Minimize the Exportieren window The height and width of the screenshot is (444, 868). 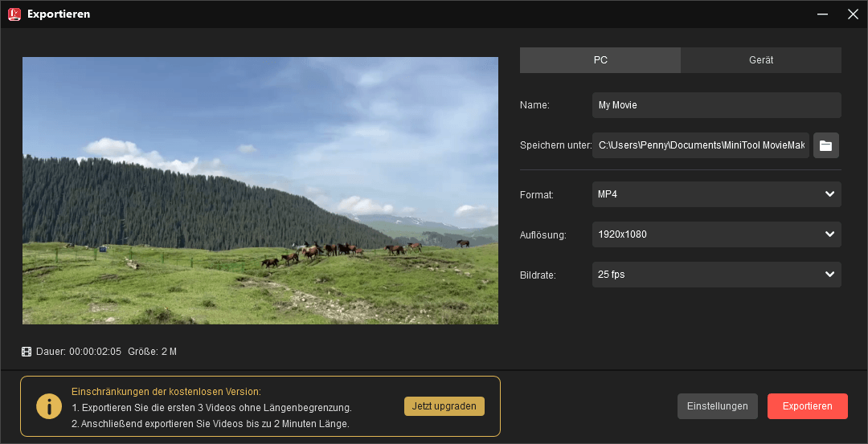coord(823,14)
